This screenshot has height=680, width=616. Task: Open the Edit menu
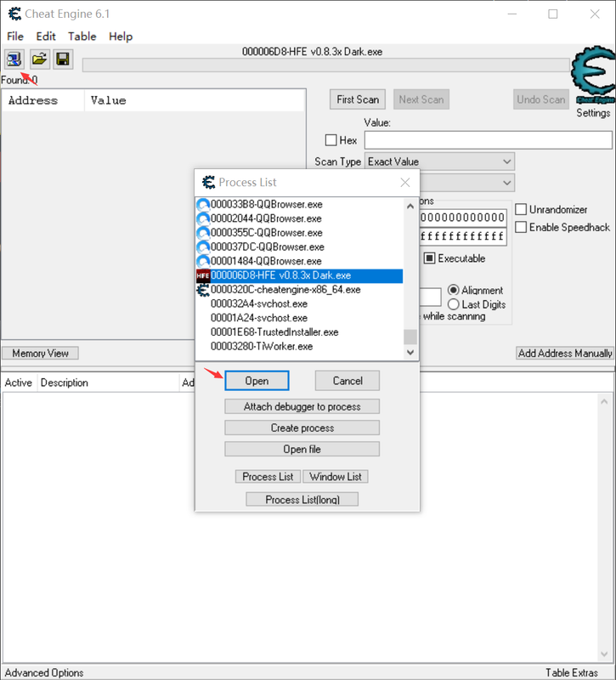(x=46, y=37)
